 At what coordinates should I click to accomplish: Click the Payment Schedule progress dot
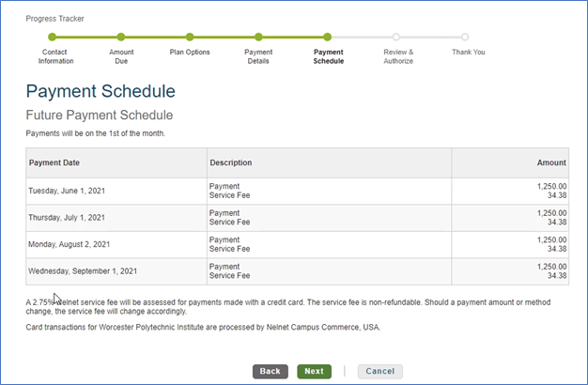[328, 37]
